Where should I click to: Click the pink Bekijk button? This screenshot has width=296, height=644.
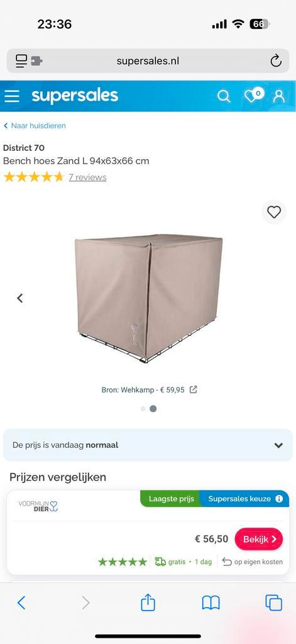[x=259, y=539]
